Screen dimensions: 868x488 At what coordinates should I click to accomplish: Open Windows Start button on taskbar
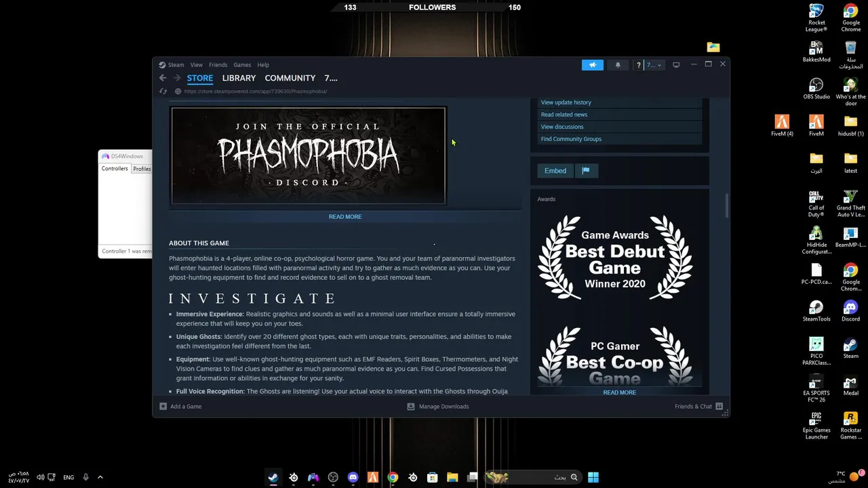coord(593,477)
